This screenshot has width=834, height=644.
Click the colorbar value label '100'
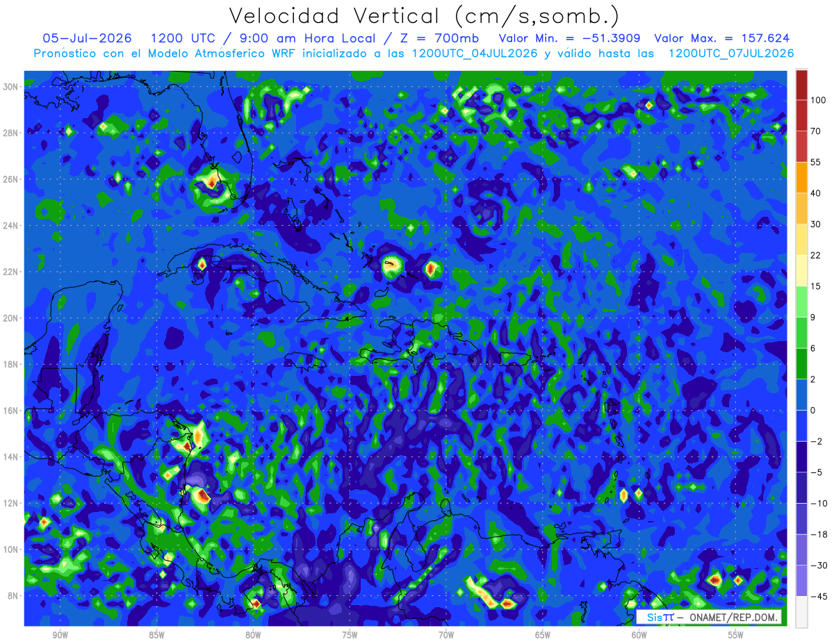coord(818,100)
